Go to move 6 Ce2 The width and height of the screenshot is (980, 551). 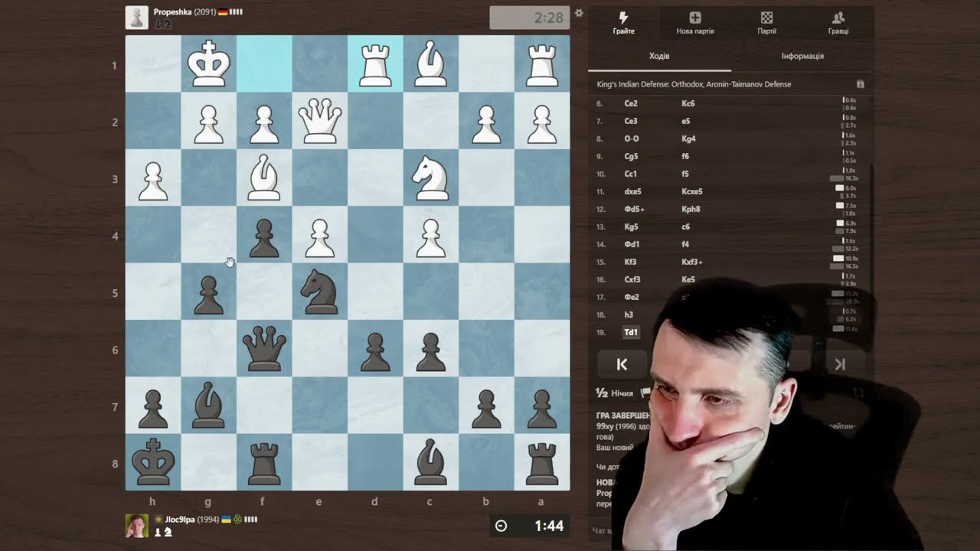tap(631, 103)
